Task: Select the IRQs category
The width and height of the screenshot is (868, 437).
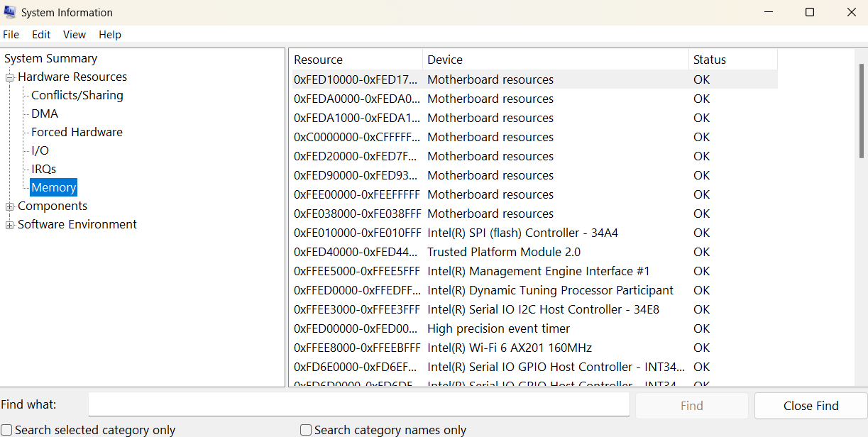Action: tap(43, 170)
